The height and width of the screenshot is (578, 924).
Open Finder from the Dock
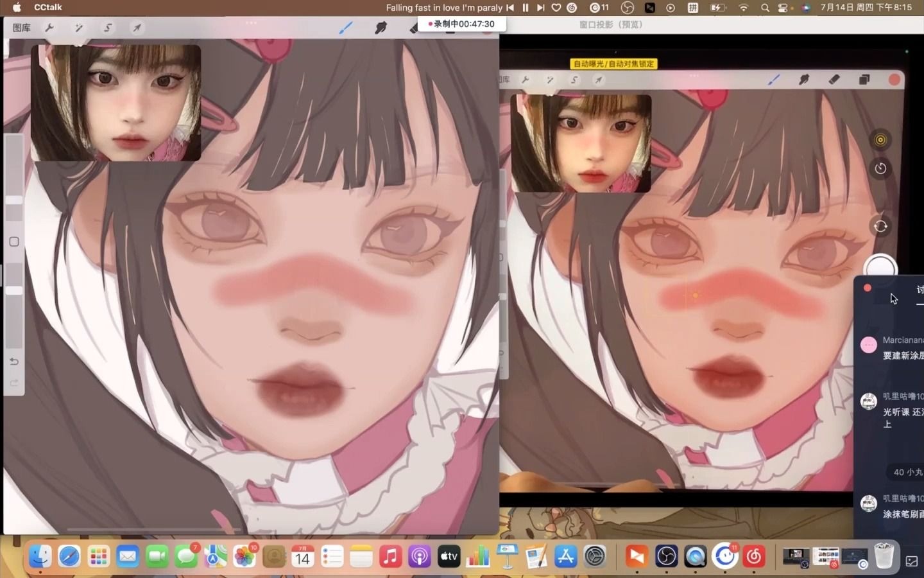(x=40, y=556)
